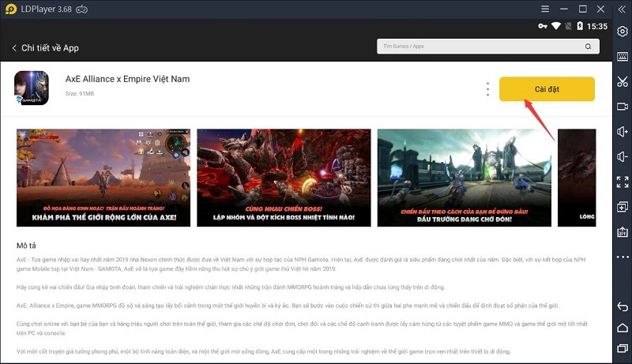
Task: Open LDPlayer settings gear
Action: 623,32
